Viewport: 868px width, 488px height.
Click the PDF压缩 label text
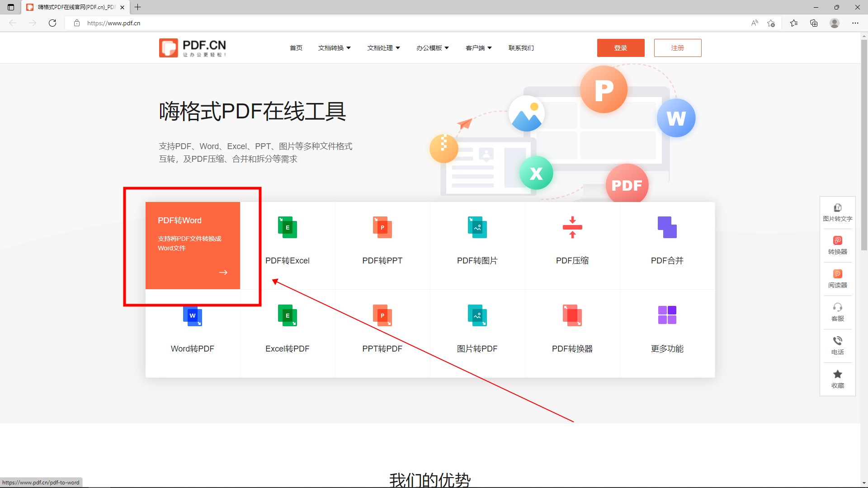pyautogui.click(x=572, y=261)
